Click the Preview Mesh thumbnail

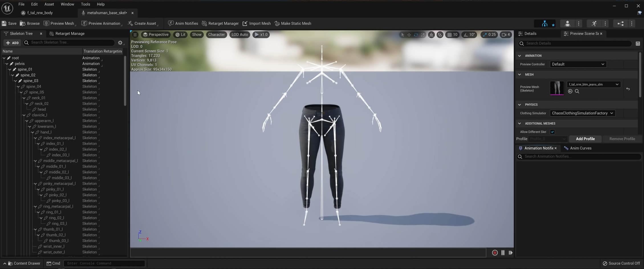pos(557,88)
